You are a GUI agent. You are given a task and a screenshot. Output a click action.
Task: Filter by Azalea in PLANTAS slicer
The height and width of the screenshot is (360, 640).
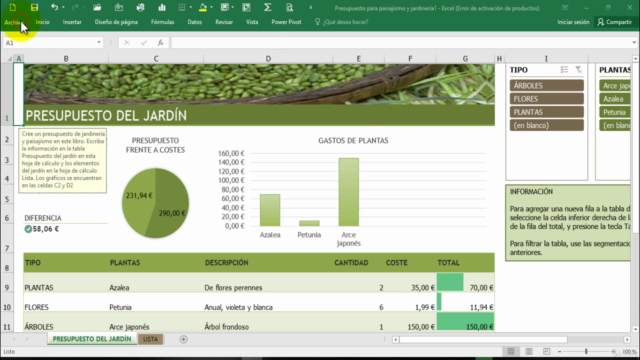coord(615,99)
